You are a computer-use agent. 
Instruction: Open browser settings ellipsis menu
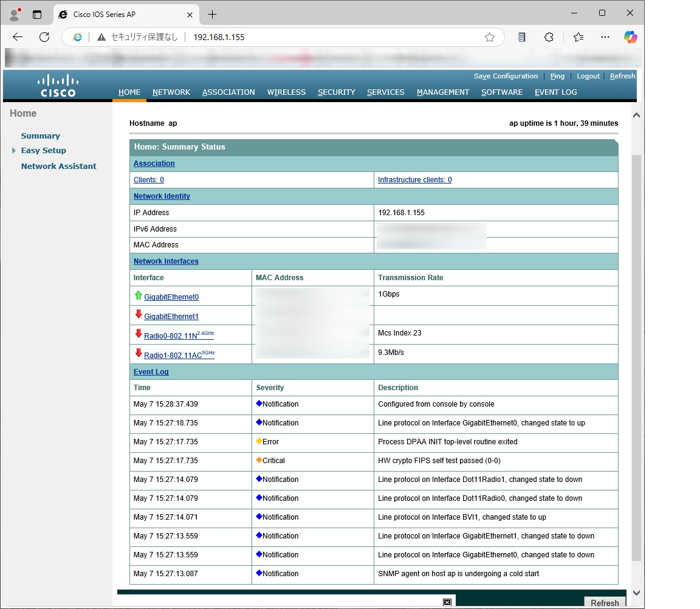click(605, 37)
